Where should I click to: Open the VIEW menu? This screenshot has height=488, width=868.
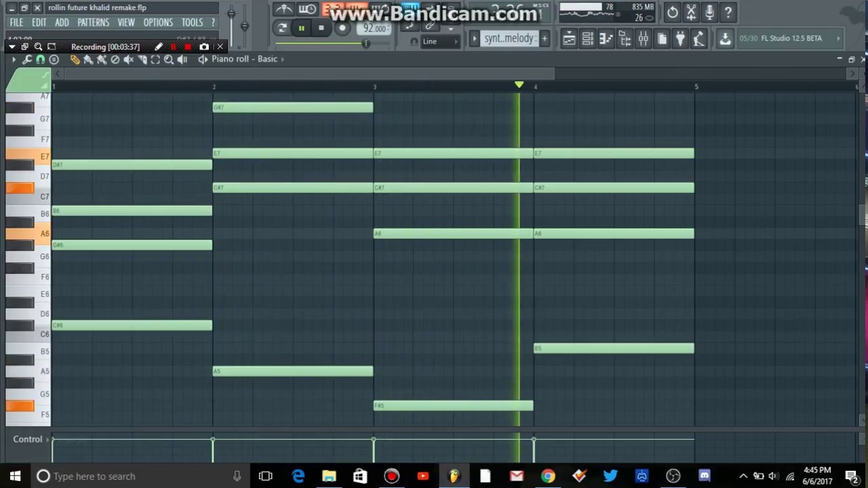[125, 22]
